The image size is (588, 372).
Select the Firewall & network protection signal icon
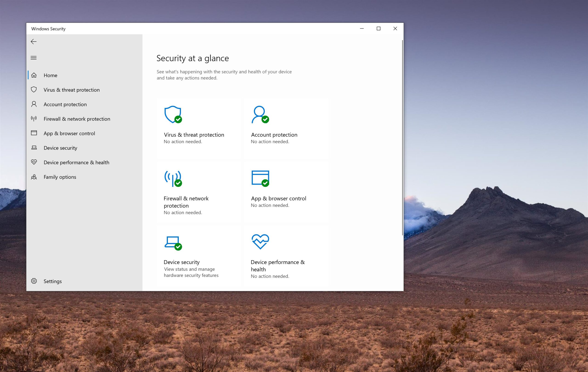[34, 119]
